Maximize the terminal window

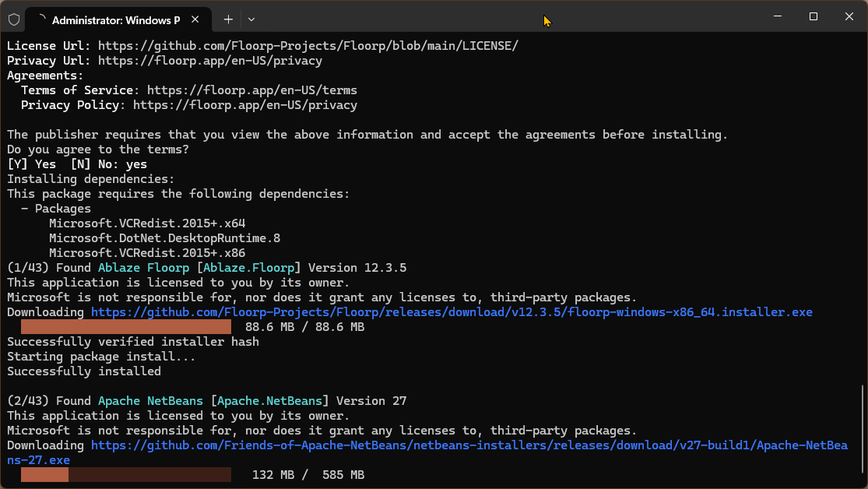click(x=813, y=16)
